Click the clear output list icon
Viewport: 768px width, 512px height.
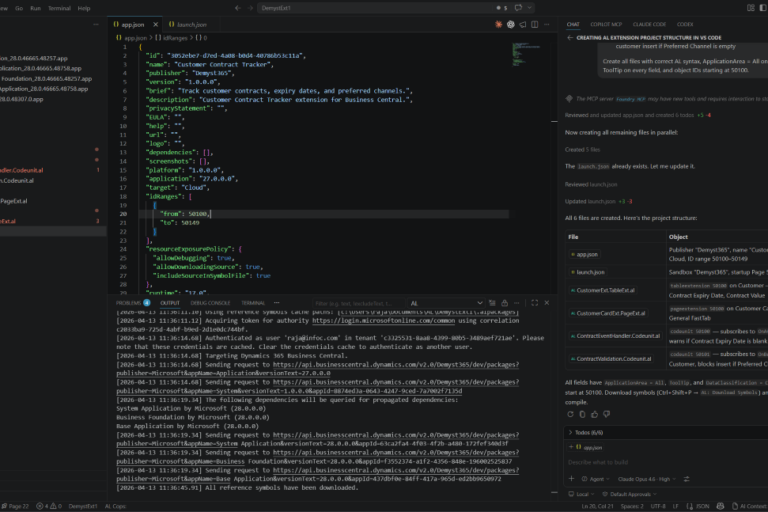click(492, 303)
